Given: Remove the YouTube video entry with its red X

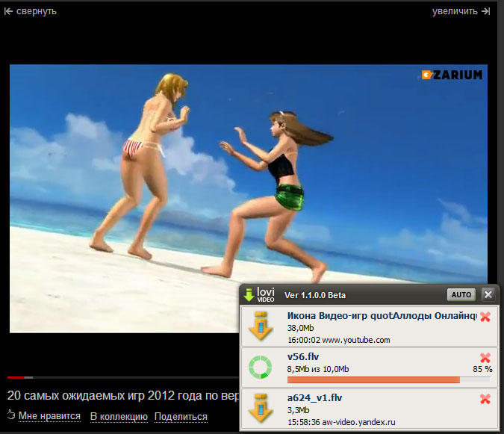Looking at the screenshot, I should (485, 317).
